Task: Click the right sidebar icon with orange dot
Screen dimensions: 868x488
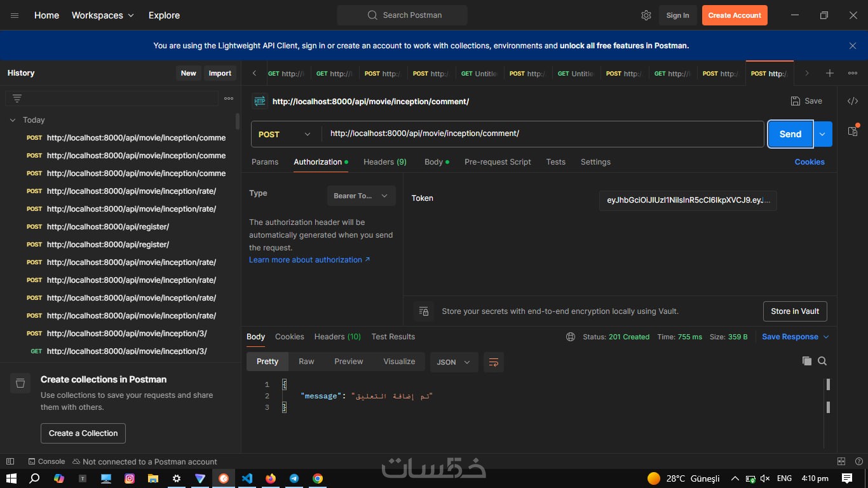Action: [853, 131]
